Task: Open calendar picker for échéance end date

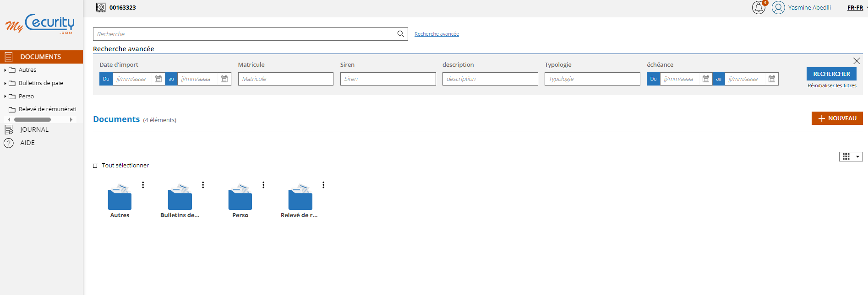Action: coord(771,79)
